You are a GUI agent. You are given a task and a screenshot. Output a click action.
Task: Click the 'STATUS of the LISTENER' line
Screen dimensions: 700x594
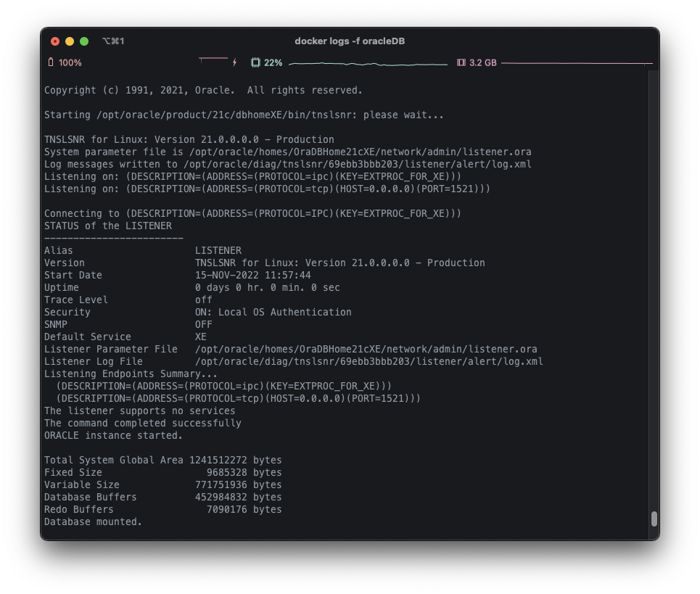coord(107,226)
